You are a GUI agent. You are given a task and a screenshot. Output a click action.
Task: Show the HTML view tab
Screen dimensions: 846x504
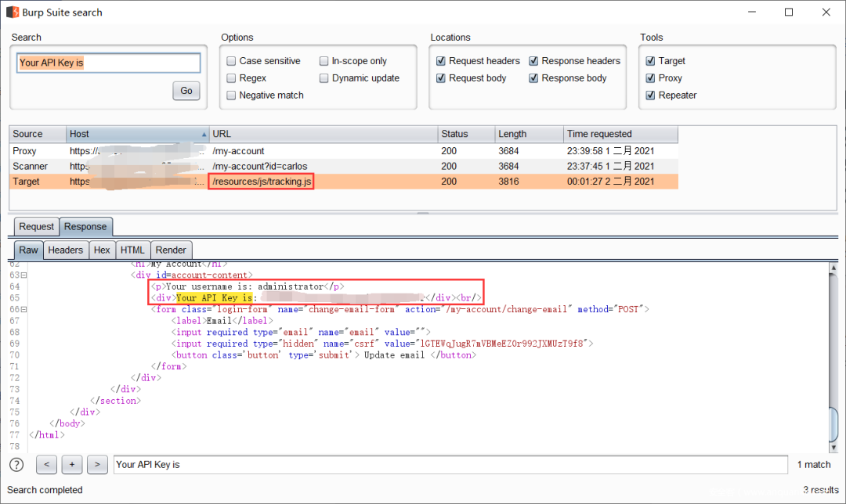[132, 250]
